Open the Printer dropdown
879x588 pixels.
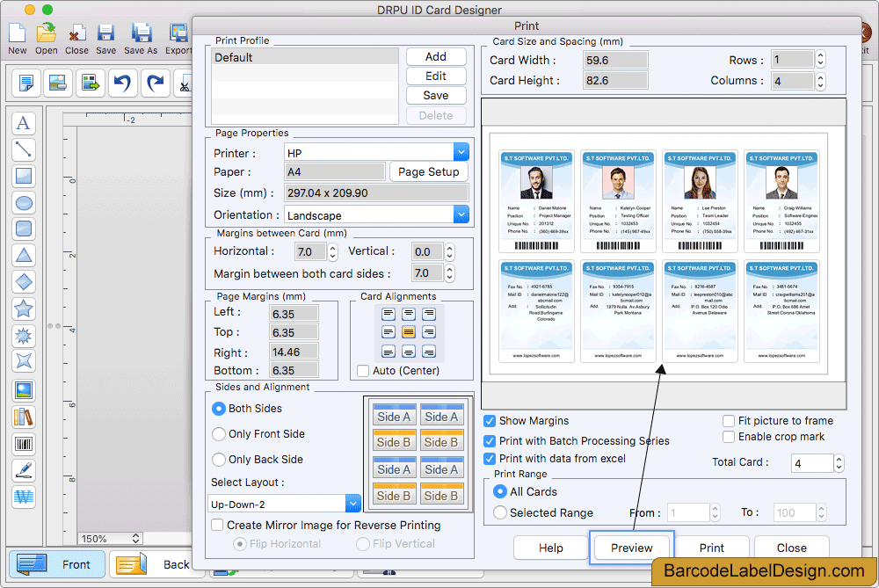[461, 152]
